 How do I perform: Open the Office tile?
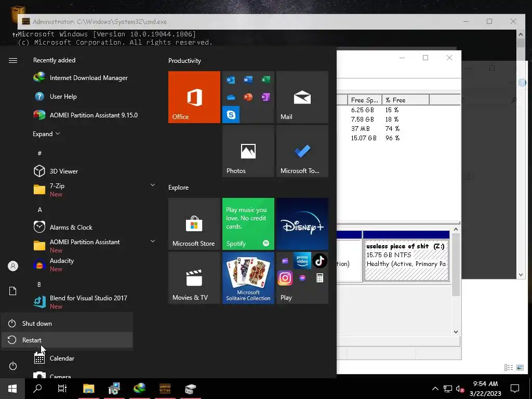(194, 97)
